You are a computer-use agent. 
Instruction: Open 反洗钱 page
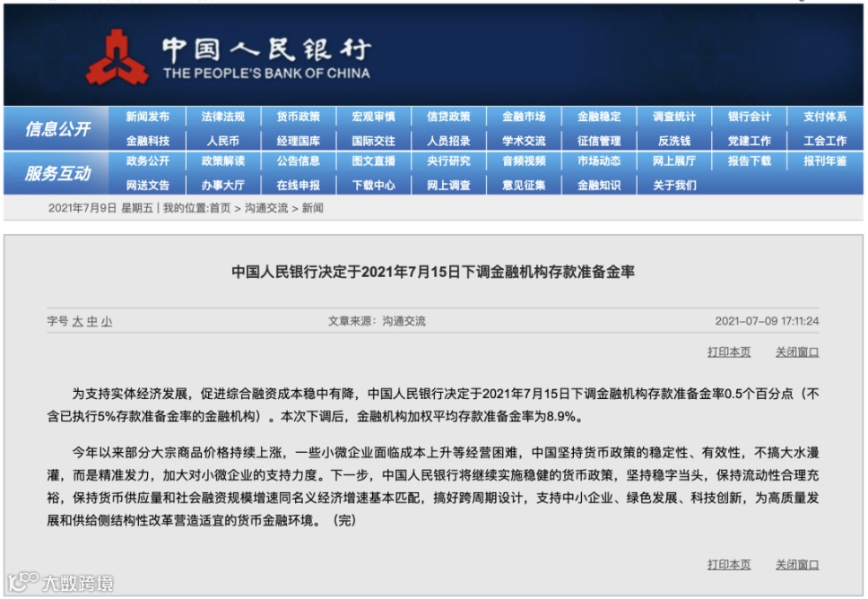(674, 141)
